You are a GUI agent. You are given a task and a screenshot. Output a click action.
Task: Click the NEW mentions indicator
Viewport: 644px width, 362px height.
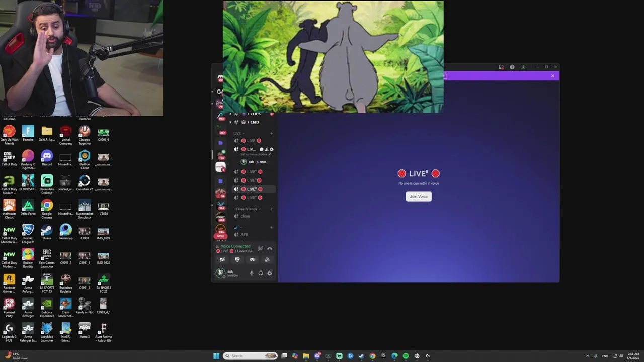tap(220, 236)
